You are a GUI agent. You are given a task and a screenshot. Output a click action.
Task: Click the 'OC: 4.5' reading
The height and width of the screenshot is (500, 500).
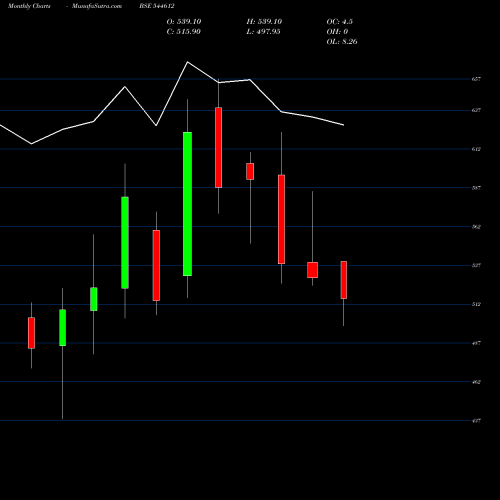click(340, 22)
